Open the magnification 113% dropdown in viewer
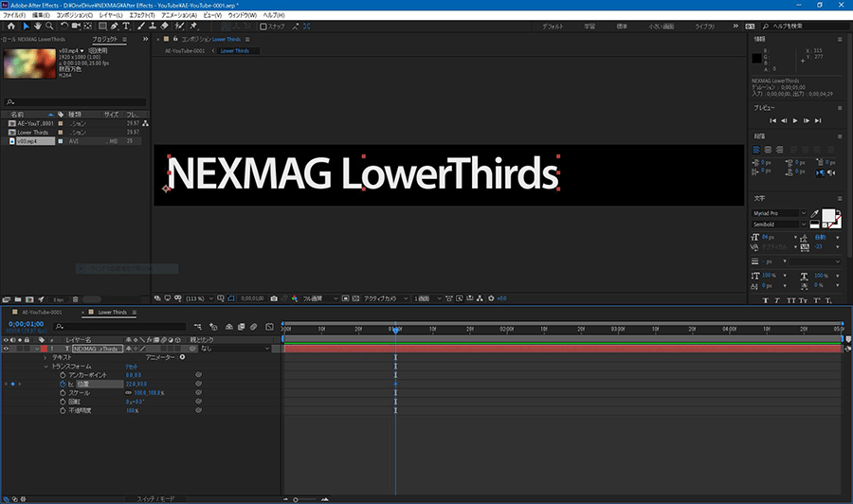853x504 pixels. point(200,298)
